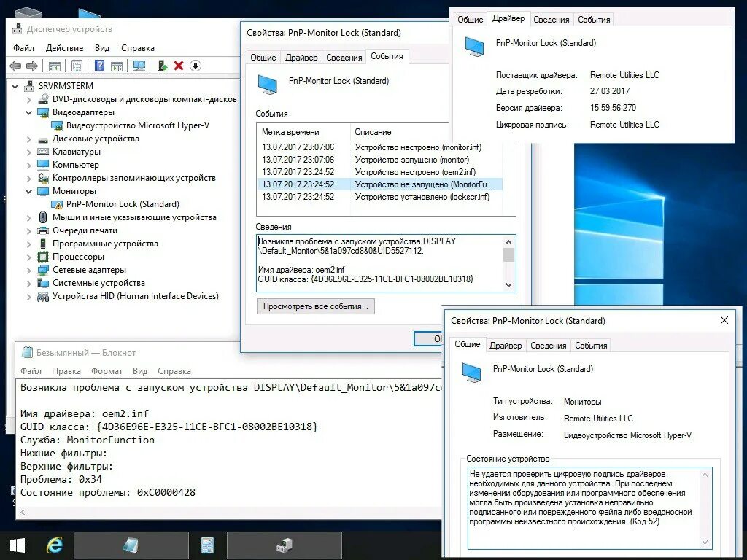747x560 pixels.
Task: Click the calculator-like icon on taskbar
Action: tap(207, 545)
